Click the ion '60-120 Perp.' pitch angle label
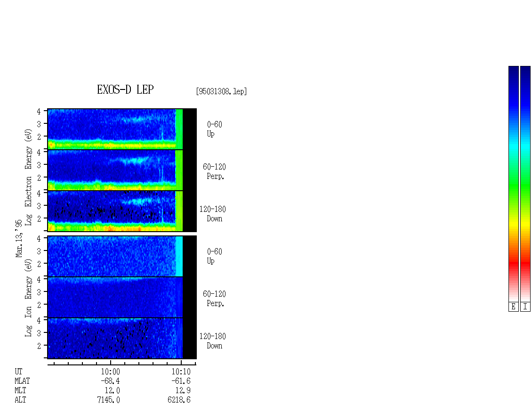This screenshot has width=532, height=412. click(214, 299)
